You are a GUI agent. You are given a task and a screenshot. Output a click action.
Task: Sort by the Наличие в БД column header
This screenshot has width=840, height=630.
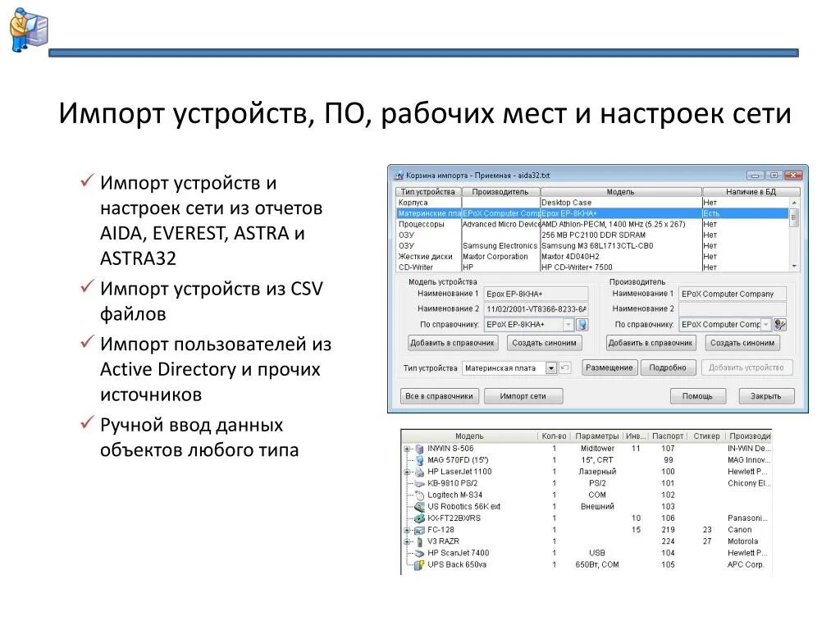pyautogui.click(x=751, y=192)
